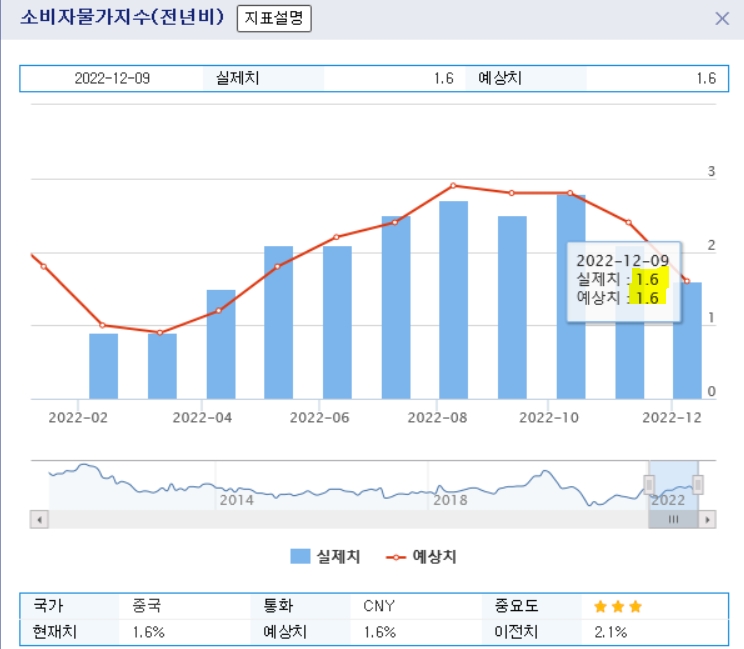Click the 2022-10 x-axis label
Image resolution: width=744 pixels, height=649 pixels.
tap(549, 418)
